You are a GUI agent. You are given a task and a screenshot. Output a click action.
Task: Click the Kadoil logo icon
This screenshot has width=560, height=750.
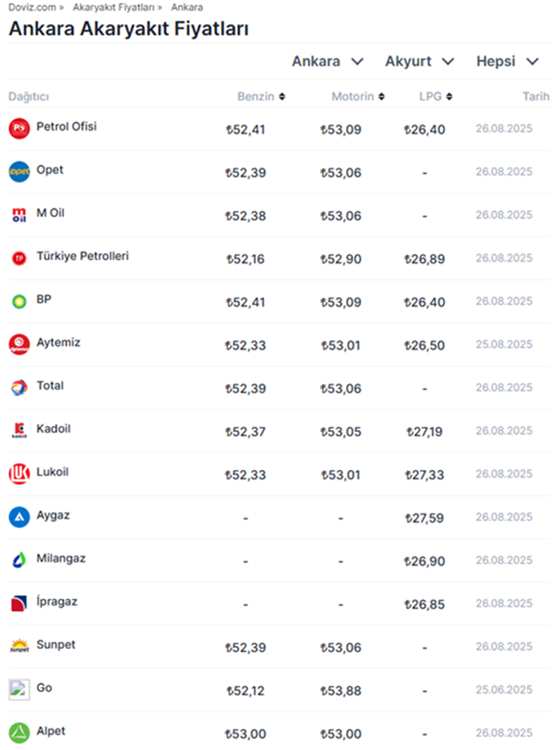point(19,430)
